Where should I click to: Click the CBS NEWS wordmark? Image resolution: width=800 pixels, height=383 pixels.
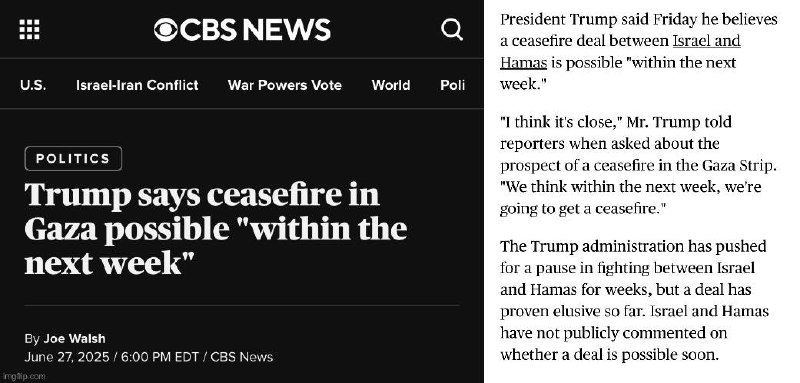(255, 30)
